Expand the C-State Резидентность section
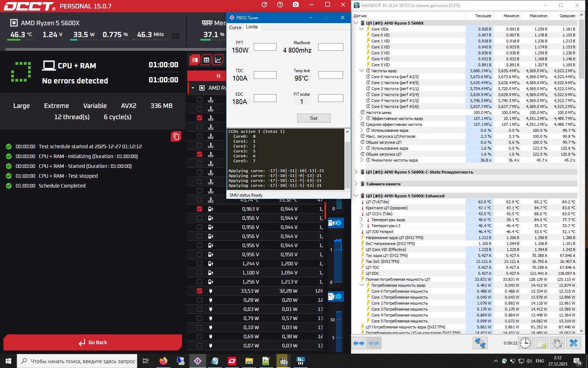 [356, 172]
